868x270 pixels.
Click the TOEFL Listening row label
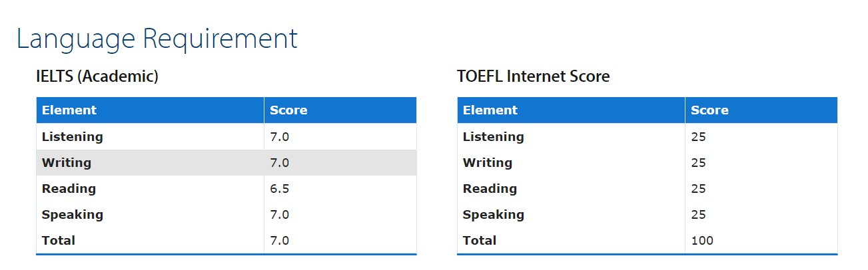[x=494, y=137]
